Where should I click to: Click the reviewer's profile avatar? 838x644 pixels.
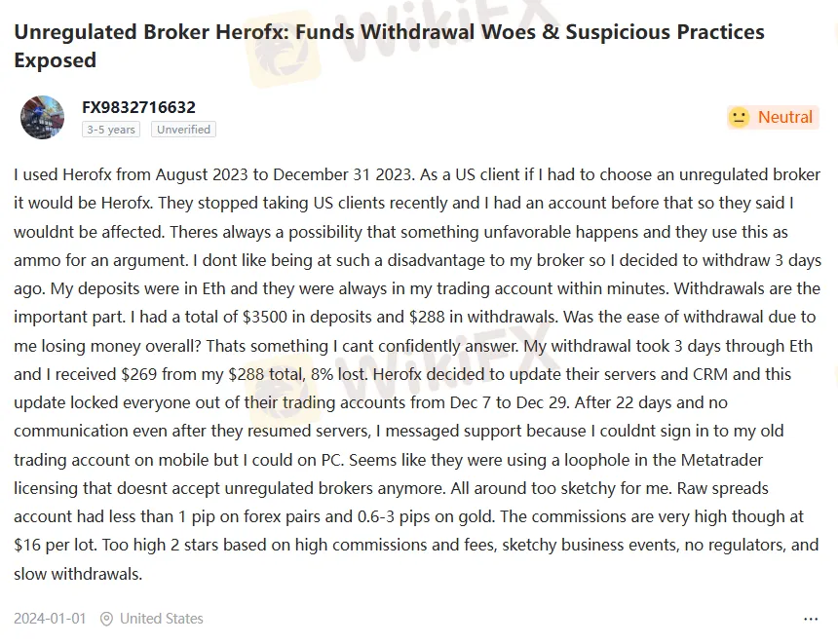pos(42,117)
